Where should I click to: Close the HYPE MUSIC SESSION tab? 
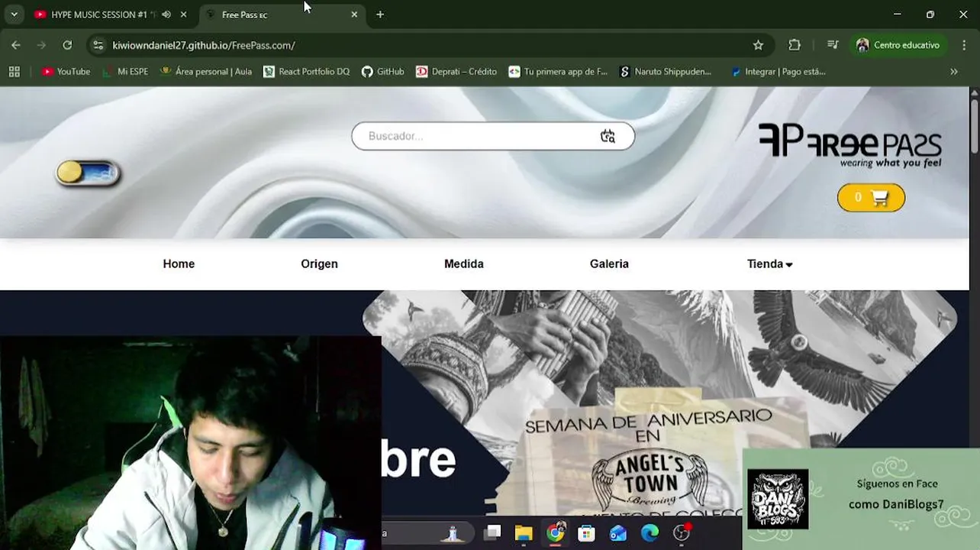[x=183, y=15]
